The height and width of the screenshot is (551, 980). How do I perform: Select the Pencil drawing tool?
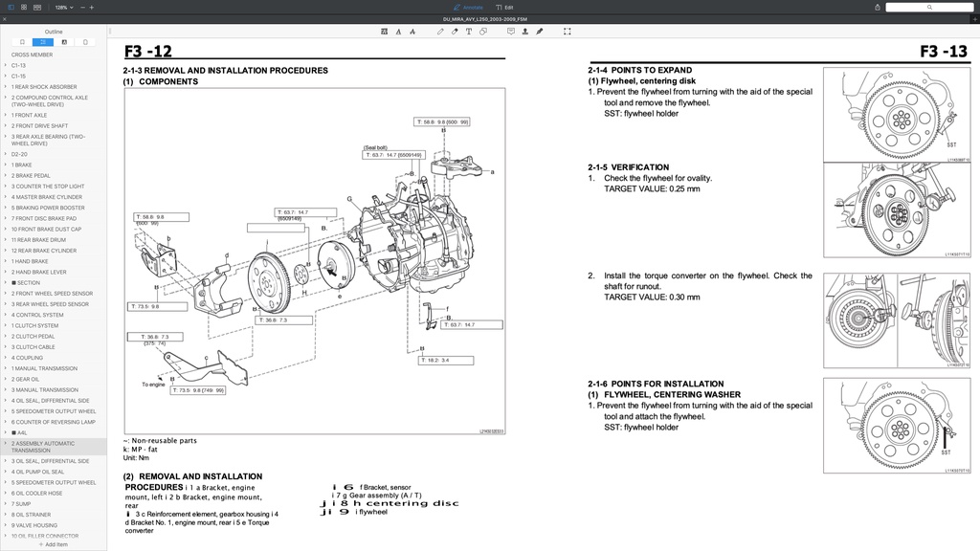pos(440,31)
